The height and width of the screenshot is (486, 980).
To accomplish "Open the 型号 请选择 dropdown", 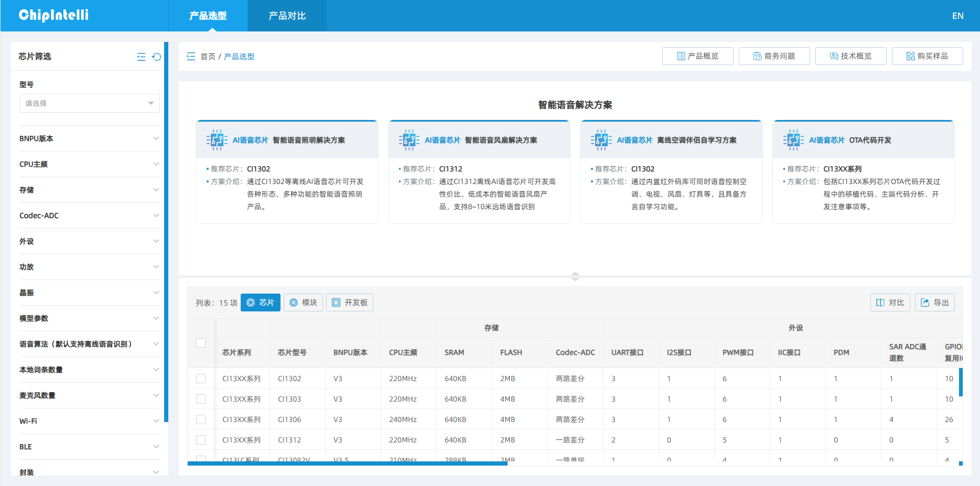I will pyautogui.click(x=90, y=103).
